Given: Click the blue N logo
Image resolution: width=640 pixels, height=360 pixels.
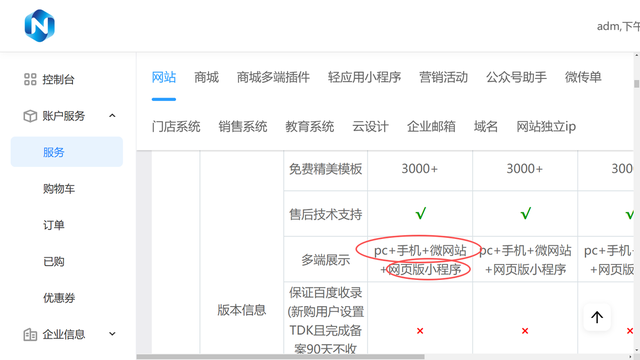Looking at the screenshot, I should pos(40,26).
